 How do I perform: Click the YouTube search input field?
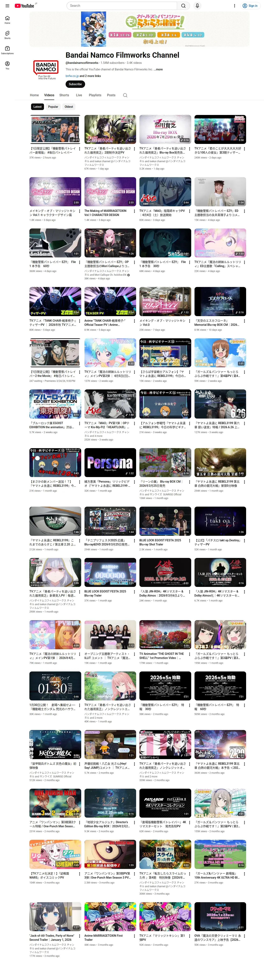[122, 6]
